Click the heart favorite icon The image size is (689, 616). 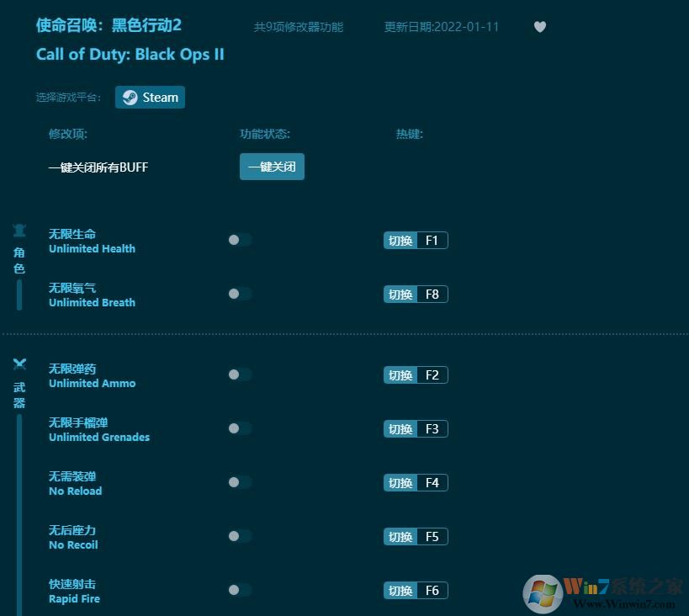539,27
